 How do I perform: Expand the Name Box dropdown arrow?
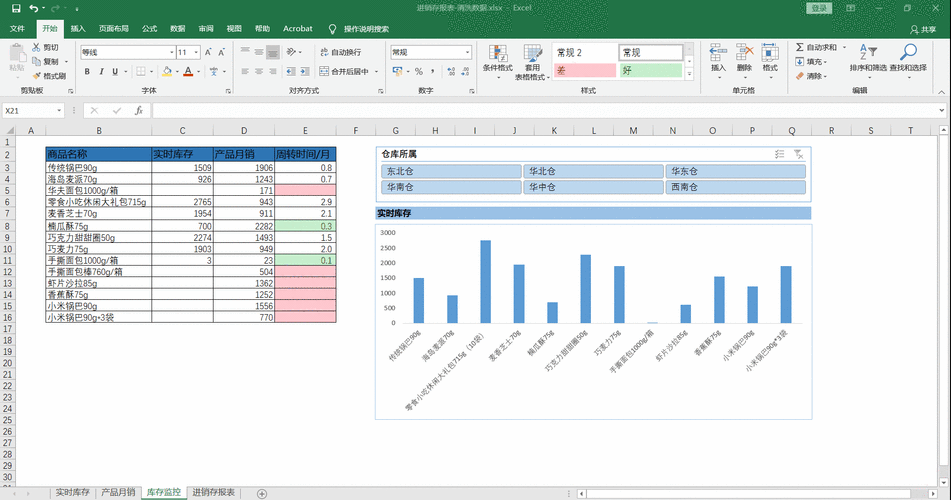click(x=58, y=110)
